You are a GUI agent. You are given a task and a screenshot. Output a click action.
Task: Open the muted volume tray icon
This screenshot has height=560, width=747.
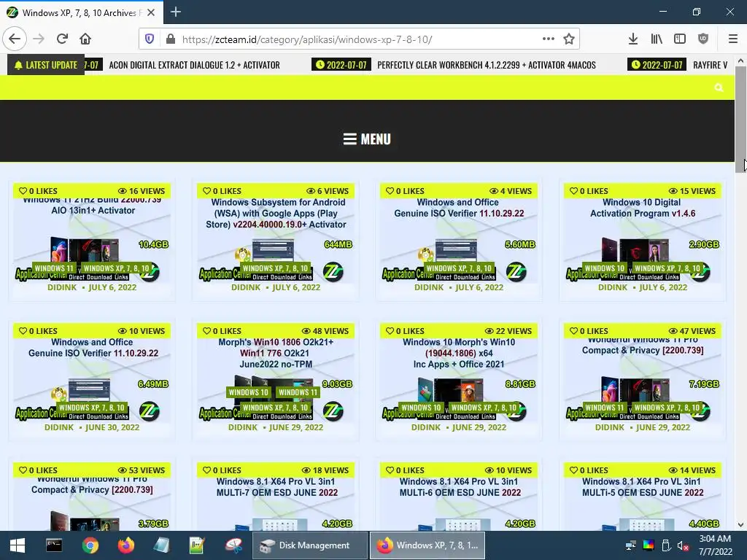tap(684, 545)
